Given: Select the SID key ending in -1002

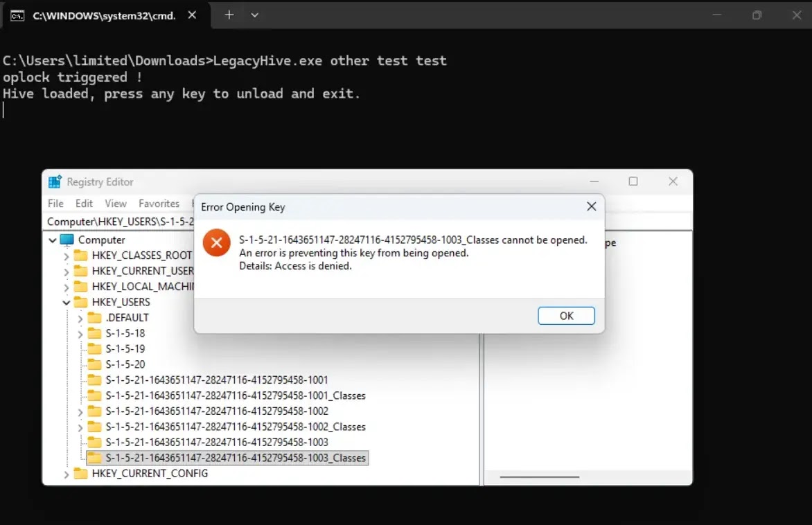Looking at the screenshot, I should click(216, 411).
